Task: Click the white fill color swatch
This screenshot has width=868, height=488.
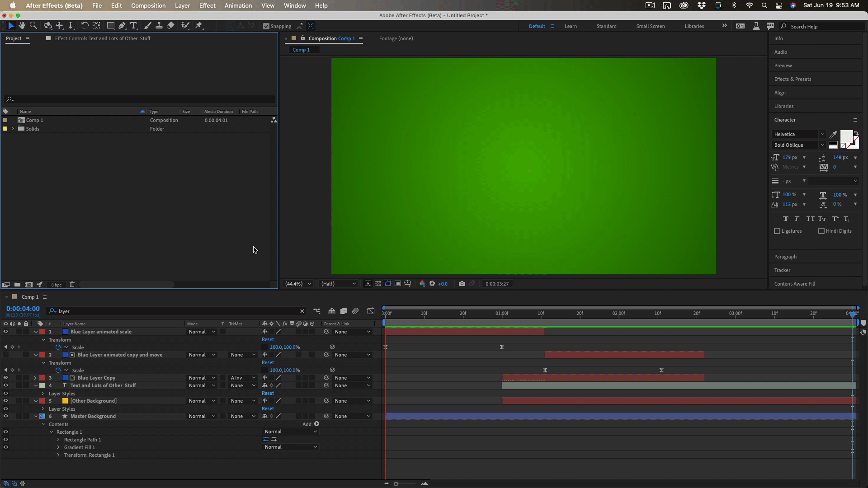Action: [846, 136]
